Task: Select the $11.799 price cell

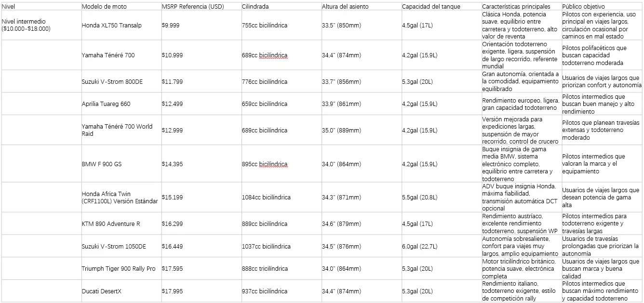Action: (x=201, y=81)
